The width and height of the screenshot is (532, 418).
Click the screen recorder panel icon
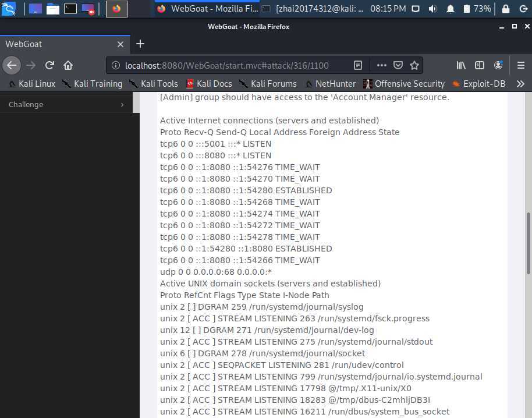click(88, 9)
